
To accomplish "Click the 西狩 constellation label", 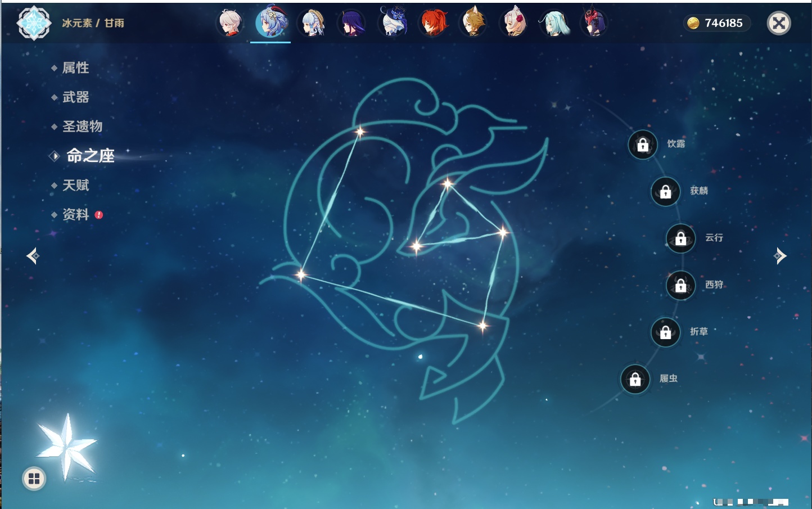I will point(714,285).
